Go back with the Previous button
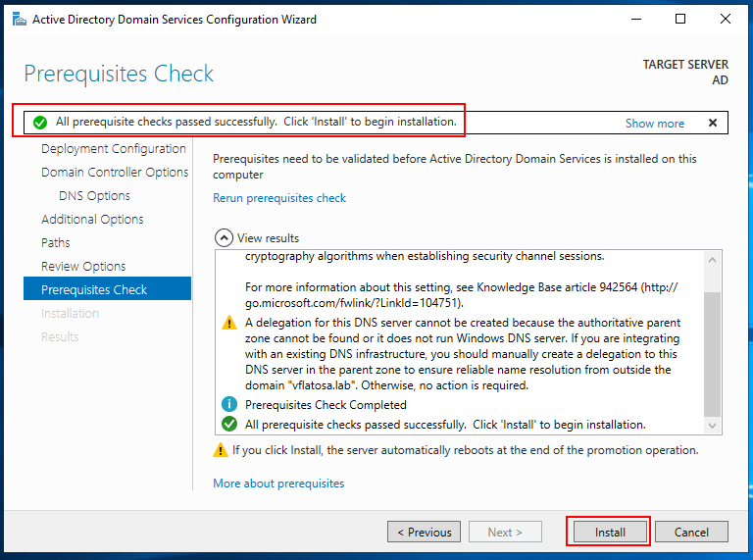Screen dimensions: 753x560 click(x=424, y=532)
